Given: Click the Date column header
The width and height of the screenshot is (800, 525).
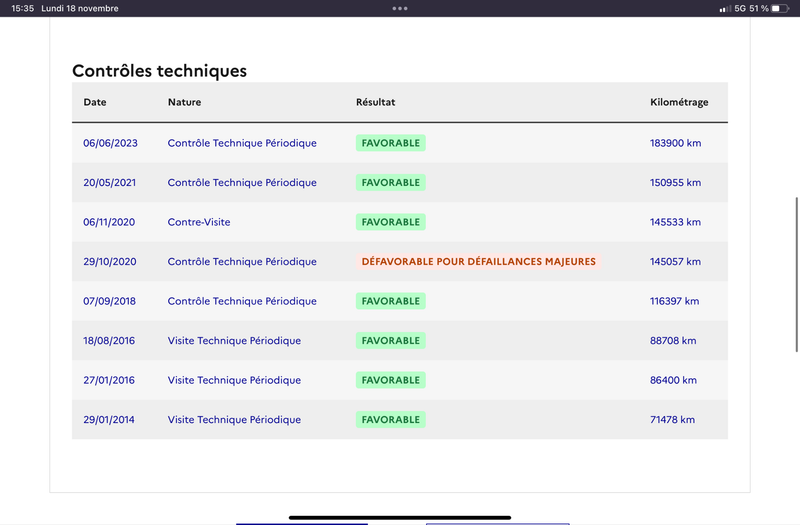Looking at the screenshot, I should 95,102.
